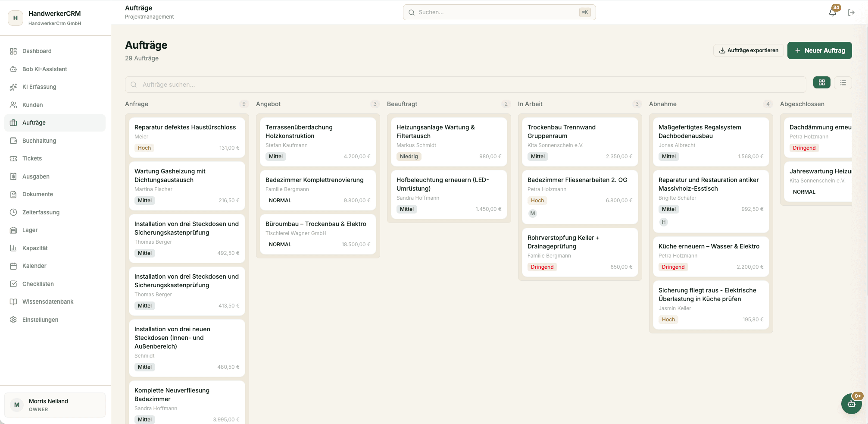The width and height of the screenshot is (868, 424).
Task: Click Dringend badge on Rohrverstopfung card
Action: click(x=542, y=267)
